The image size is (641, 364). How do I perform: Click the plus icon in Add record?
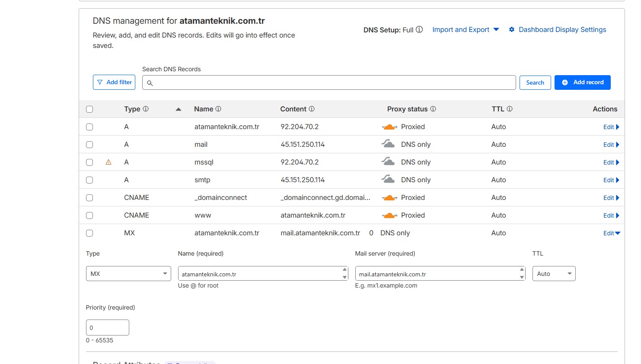pos(565,82)
